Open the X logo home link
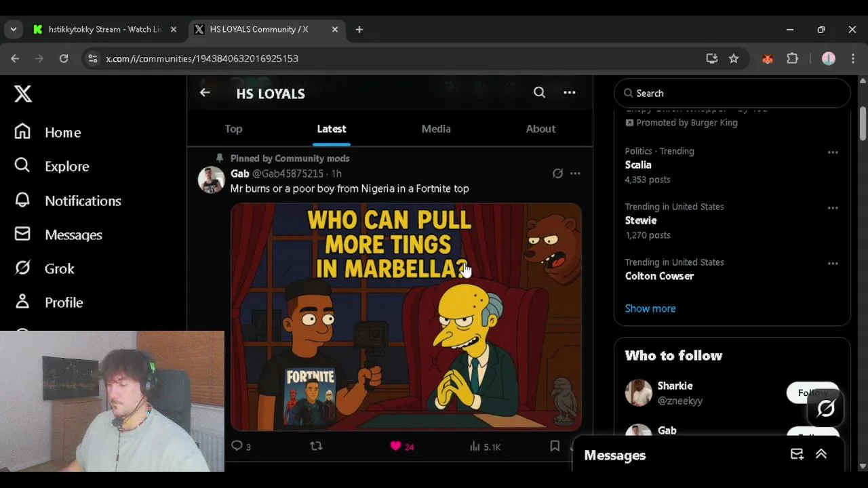This screenshot has height=488, width=868. click(23, 94)
